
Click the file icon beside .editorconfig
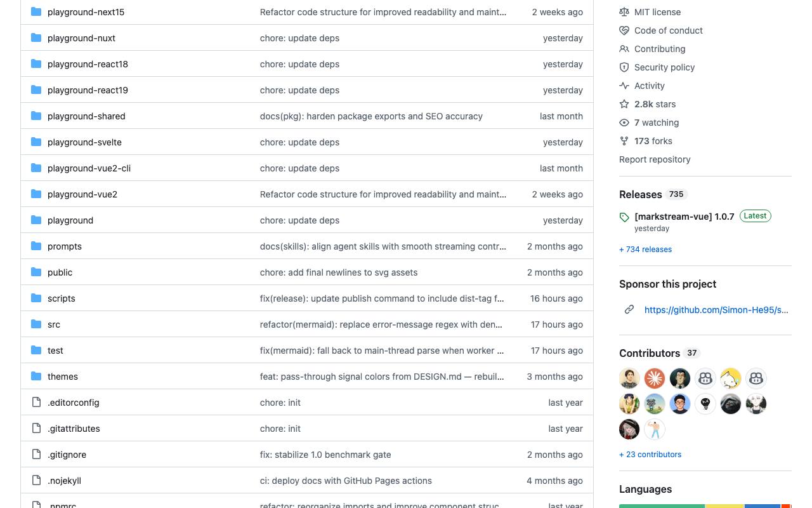(36, 403)
